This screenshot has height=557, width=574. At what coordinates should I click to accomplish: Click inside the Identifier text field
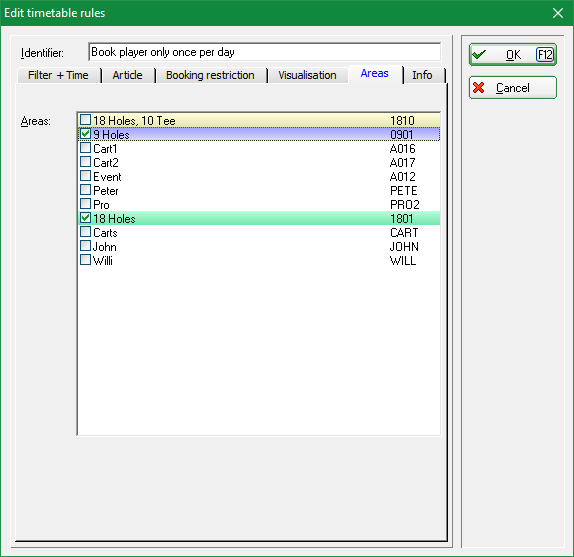265,52
